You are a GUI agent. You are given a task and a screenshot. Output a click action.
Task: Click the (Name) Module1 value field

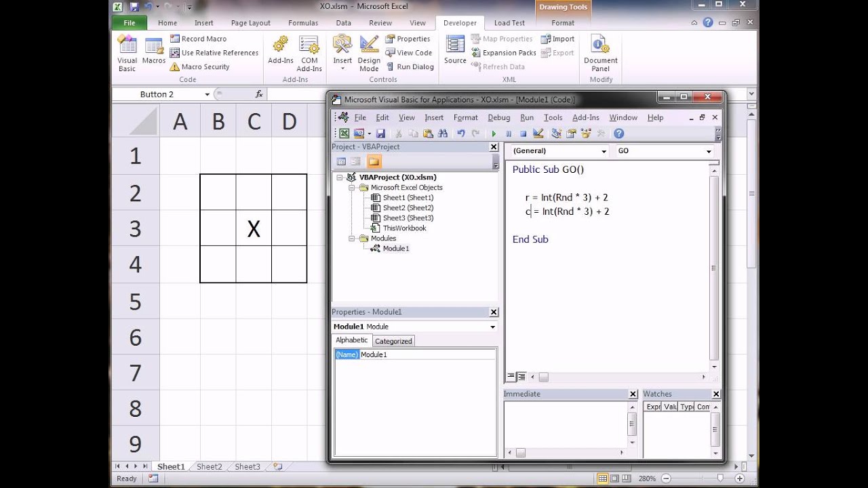pos(427,354)
